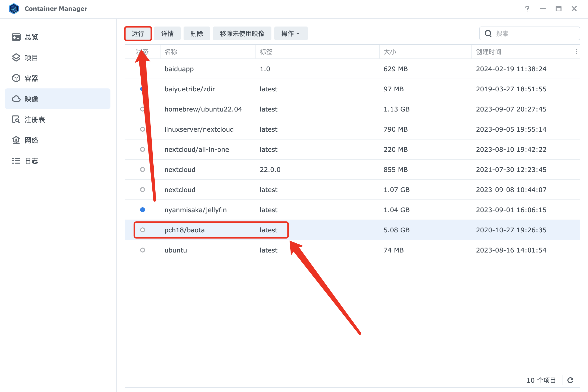Sort by the 大小 column header
This screenshot has height=392, width=588.
pyautogui.click(x=425, y=52)
